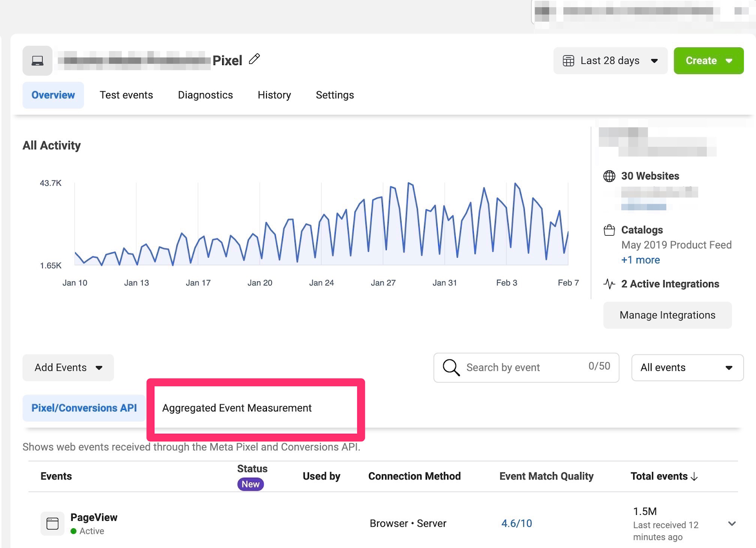This screenshot has width=756, height=548.
Task: Select the Aggregated Event Measurement tab
Action: click(237, 408)
